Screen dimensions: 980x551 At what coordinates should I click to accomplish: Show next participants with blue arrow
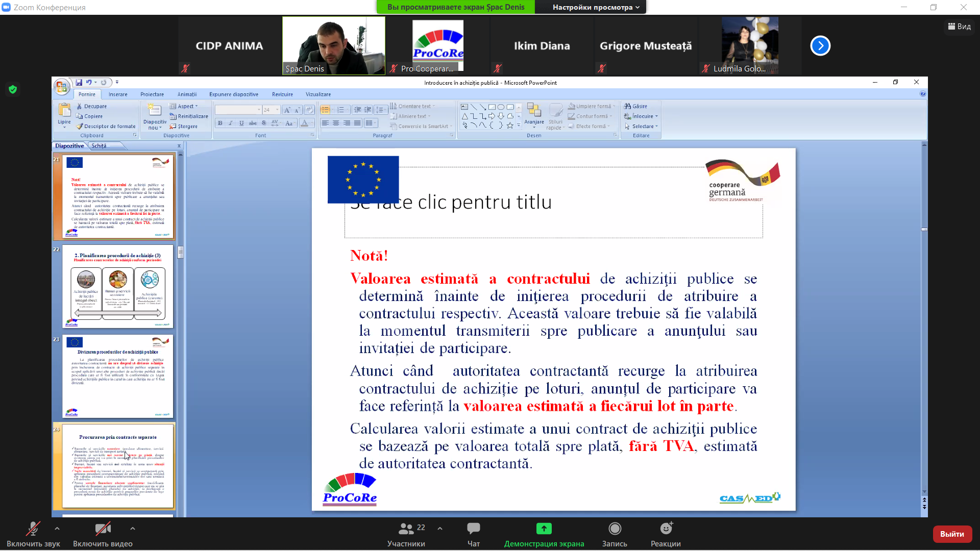pyautogui.click(x=820, y=46)
